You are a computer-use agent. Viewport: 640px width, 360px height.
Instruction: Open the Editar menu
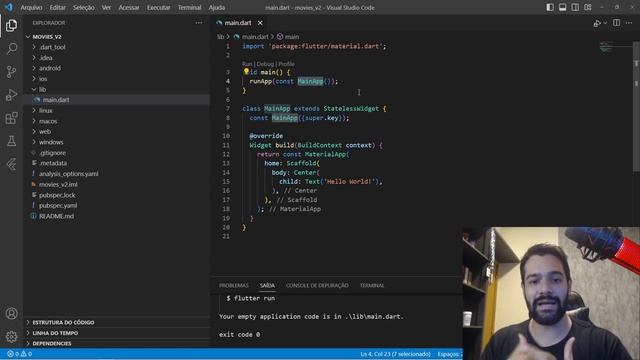click(58, 7)
